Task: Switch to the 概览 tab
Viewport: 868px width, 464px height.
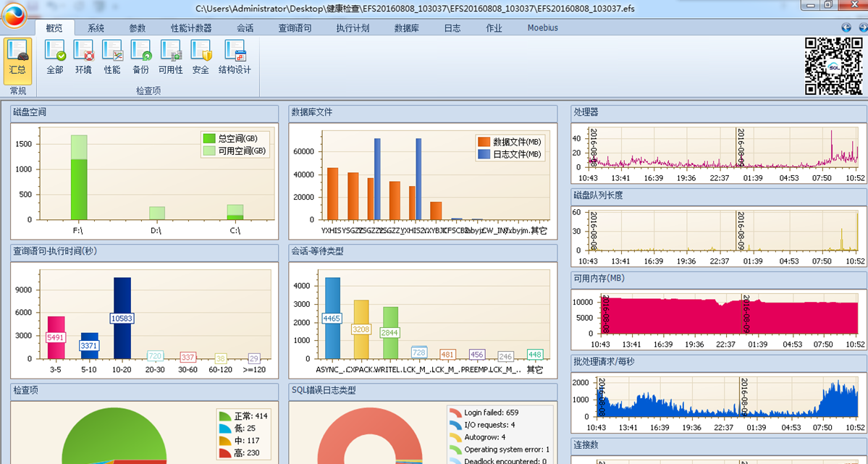Action: [x=54, y=28]
